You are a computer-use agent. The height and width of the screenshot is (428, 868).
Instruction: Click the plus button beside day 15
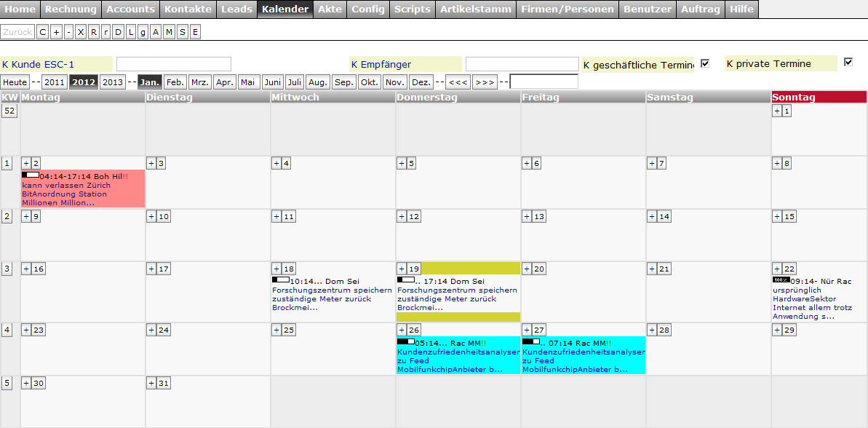pos(776,216)
